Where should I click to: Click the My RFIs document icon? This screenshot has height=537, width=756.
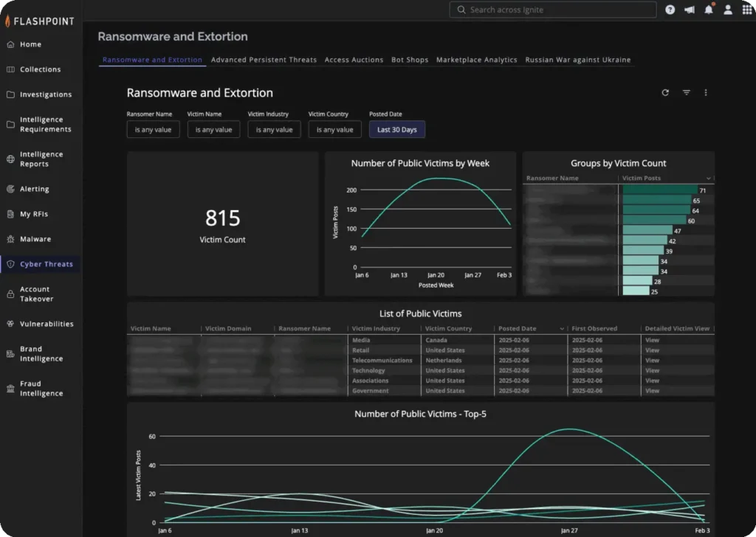[x=10, y=214]
